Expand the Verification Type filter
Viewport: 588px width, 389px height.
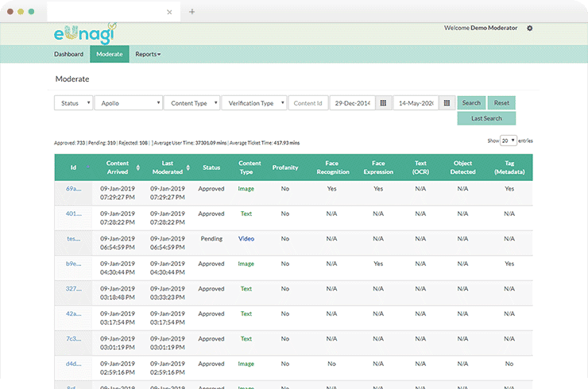click(x=254, y=103)
